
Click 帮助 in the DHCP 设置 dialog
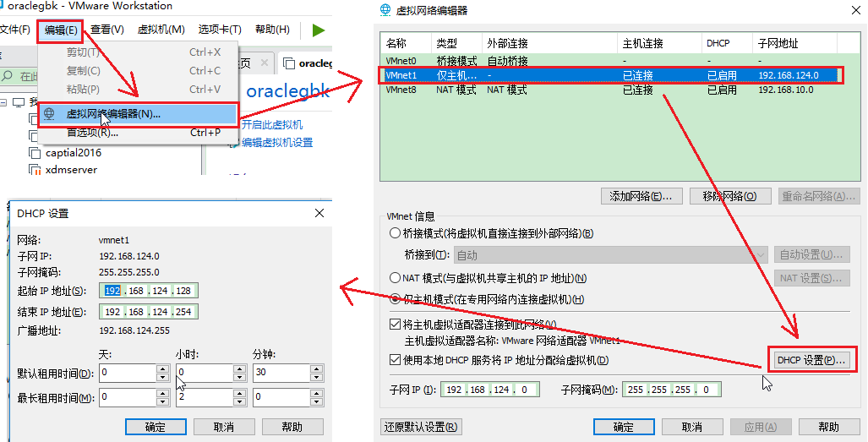[292, 427]
